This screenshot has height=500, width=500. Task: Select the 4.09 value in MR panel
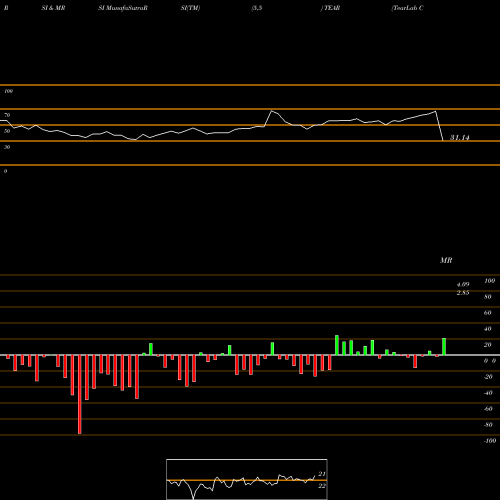tap(463, 284)
